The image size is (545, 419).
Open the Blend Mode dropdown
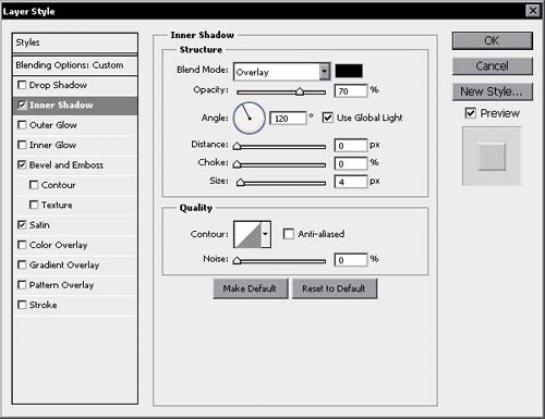pyautogui.click(x=282, y=72)
